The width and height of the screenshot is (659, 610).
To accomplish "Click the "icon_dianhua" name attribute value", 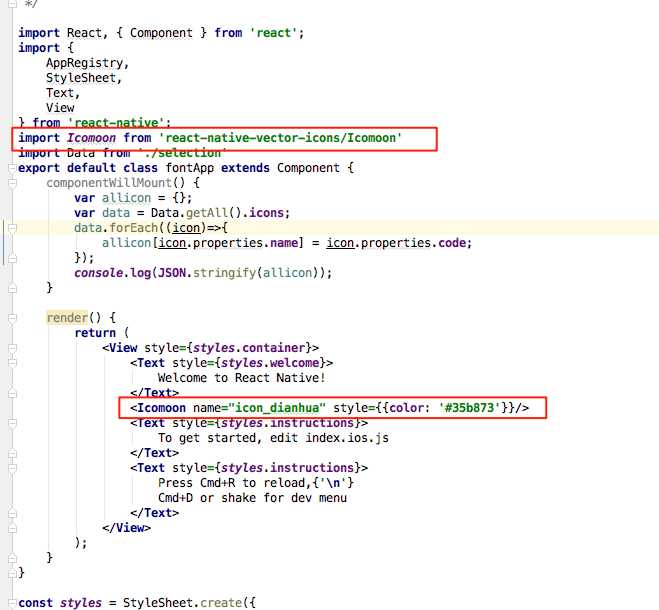I will coord(277,408).
